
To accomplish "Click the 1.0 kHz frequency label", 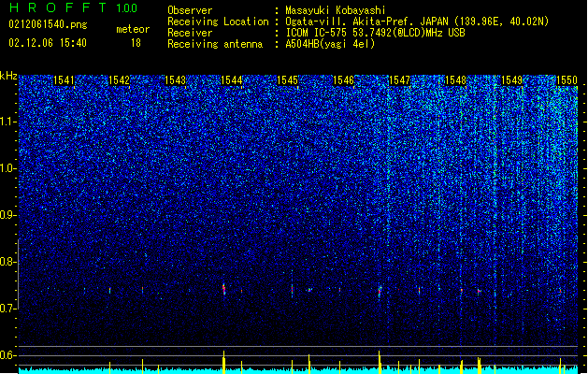I will (x=8, y=169).
